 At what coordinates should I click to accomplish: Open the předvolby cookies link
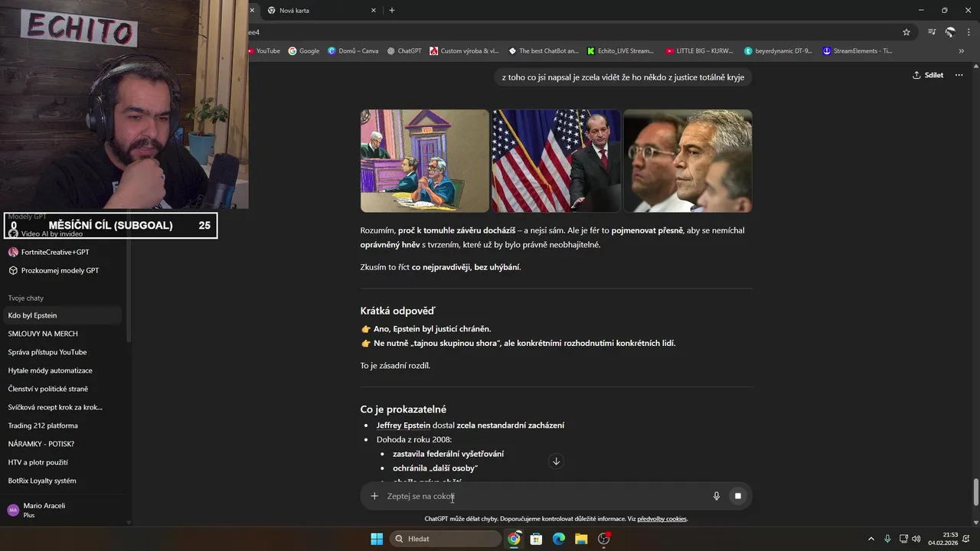[x=662, y=519]
